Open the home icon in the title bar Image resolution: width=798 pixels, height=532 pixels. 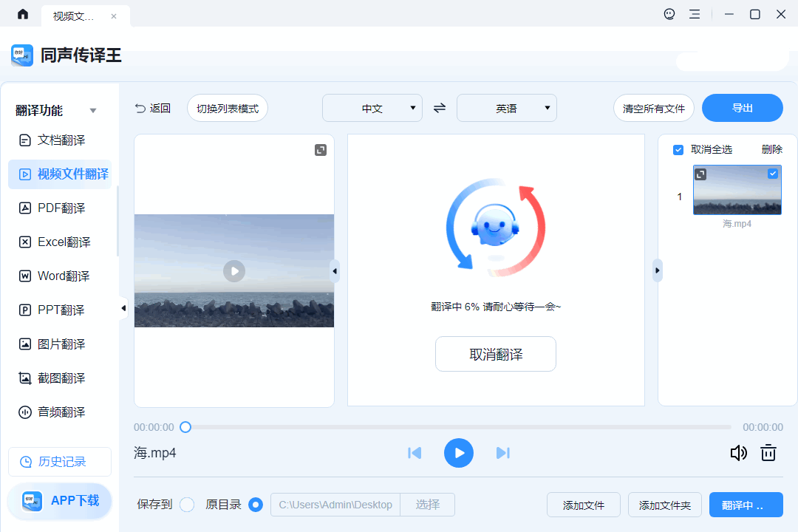[x=23, y=14]
